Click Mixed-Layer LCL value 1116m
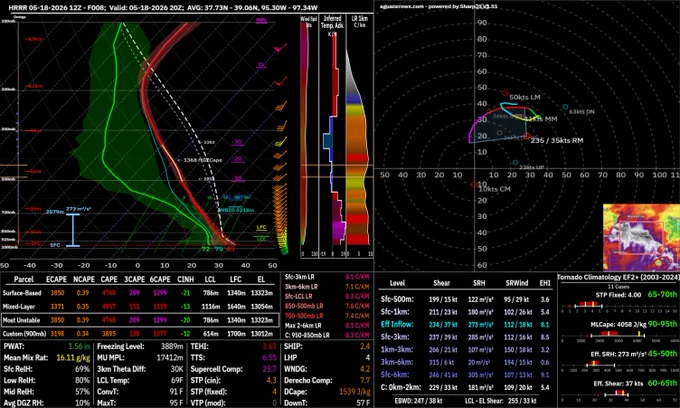Viewport: 680px width, 408px height. point(211,307)
